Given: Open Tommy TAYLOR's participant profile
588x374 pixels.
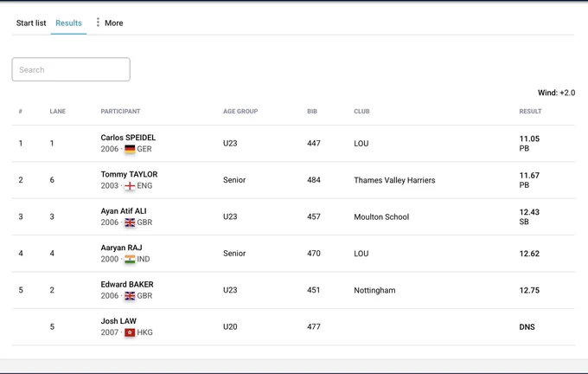Looking at the screenshot, I should (x=129, y=174).
